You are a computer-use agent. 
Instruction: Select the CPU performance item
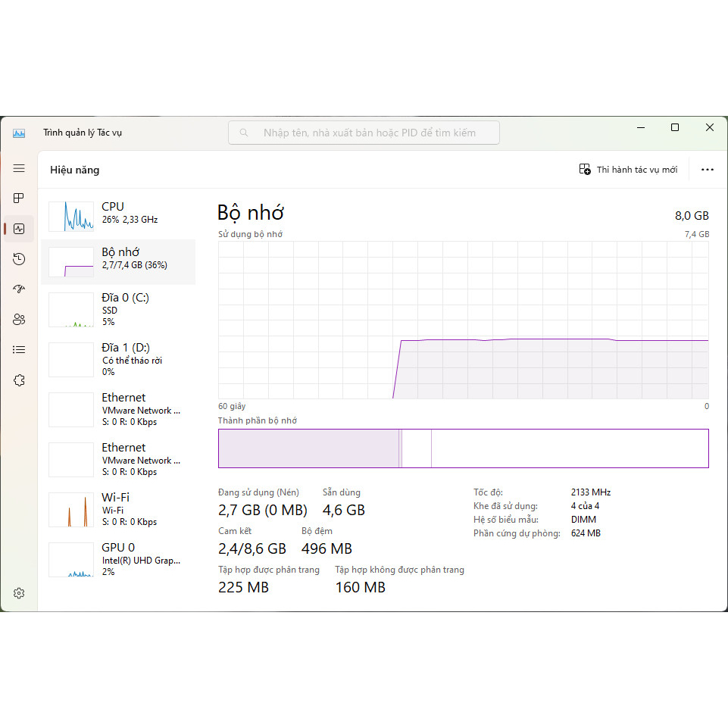click(117, 216)
